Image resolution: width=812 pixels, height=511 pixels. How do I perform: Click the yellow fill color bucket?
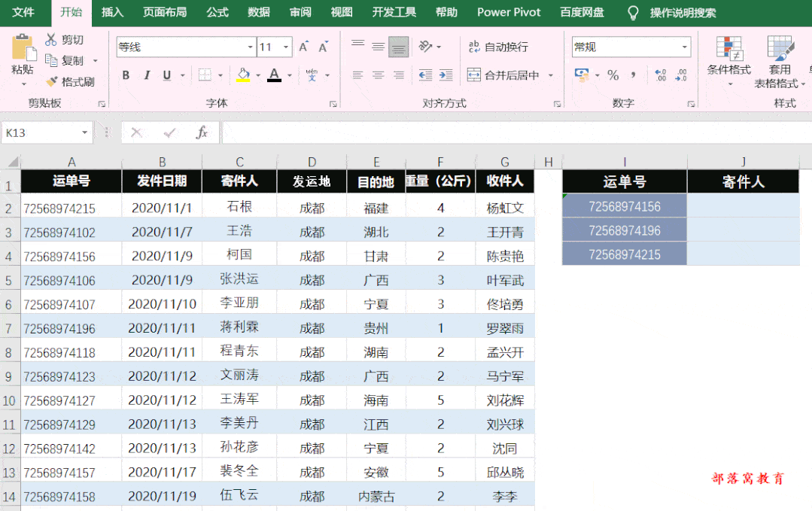[x=243, y=75]
